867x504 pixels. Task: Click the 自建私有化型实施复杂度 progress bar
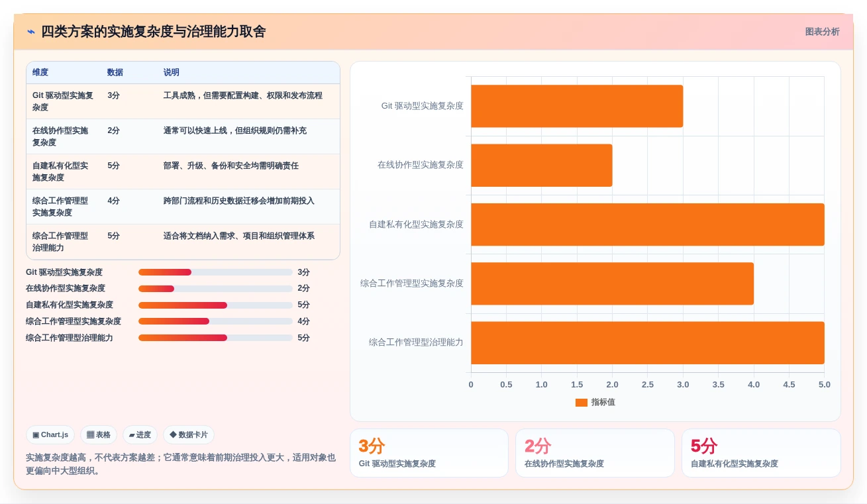click(215, 305)
